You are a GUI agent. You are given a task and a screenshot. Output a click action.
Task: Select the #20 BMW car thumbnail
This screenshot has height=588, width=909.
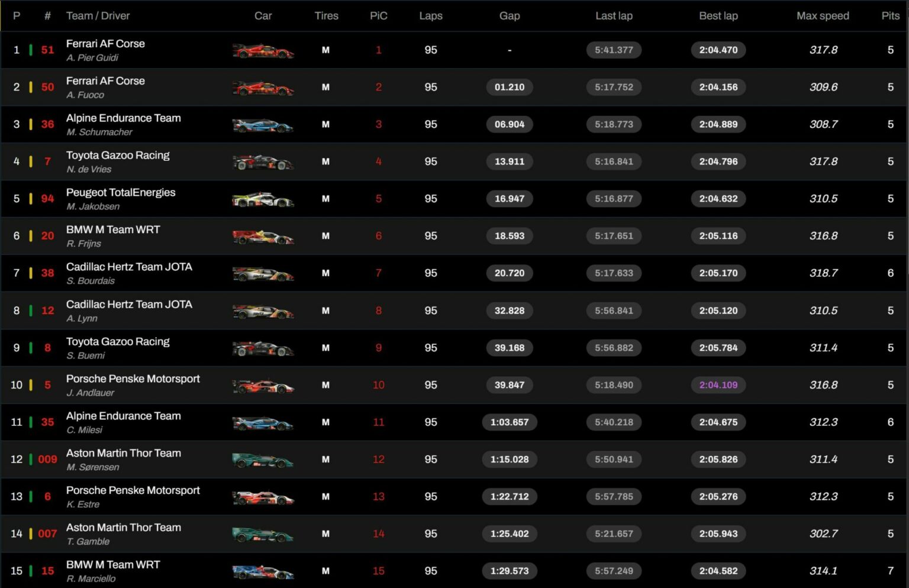(x=263, y=237)
